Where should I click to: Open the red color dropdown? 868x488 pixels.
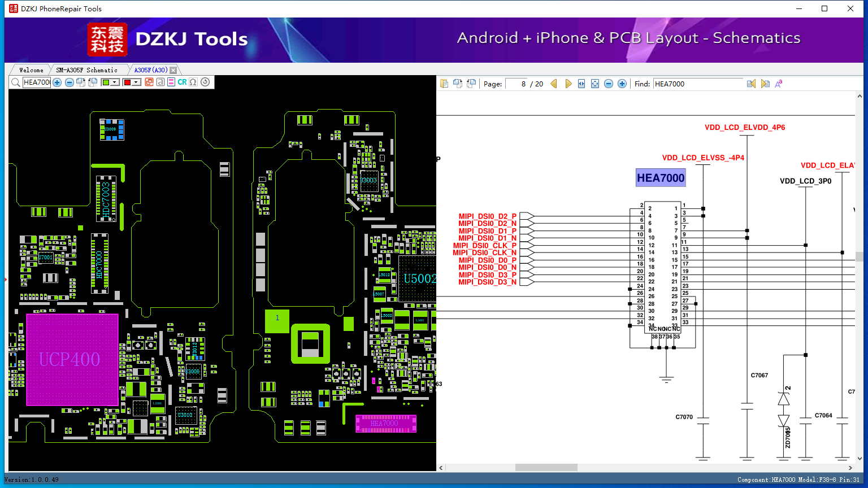tap(136, 82)
